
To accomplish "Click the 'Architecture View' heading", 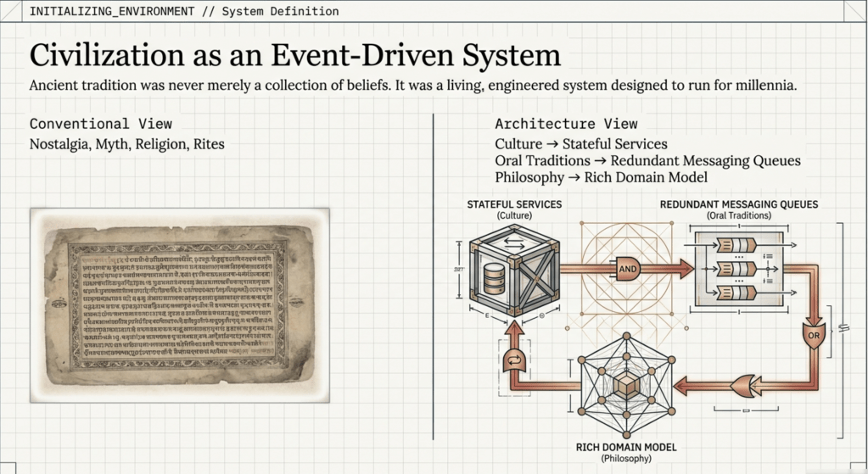I will click(x=566, y=124).
